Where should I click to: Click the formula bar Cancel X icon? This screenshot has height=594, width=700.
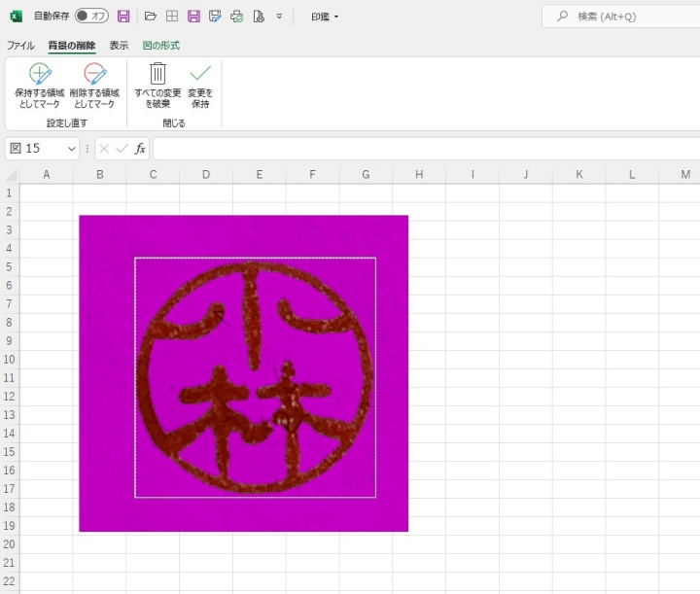(104, 149)
